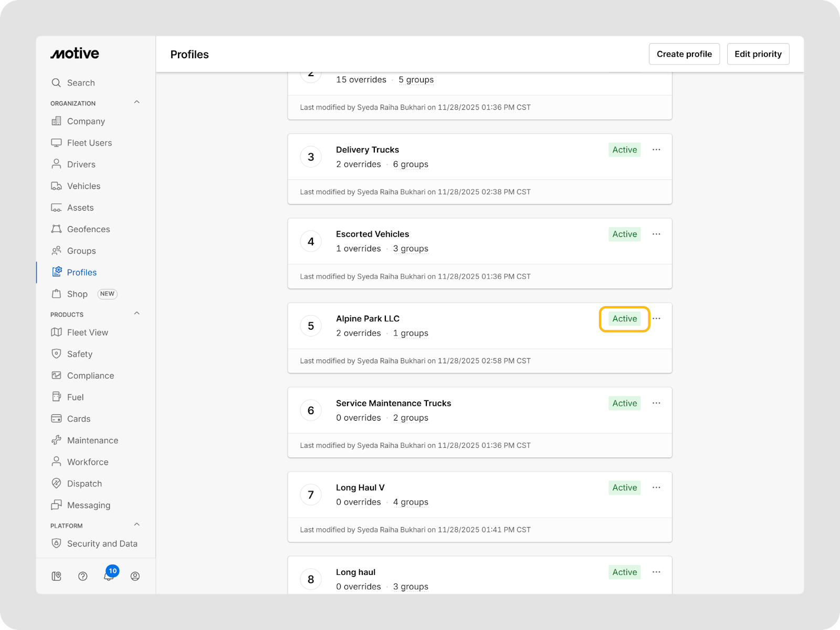Image resolution: width=840 pixels, height=630 pixels.
Task: Open Geofences from the sidebar
Action: coord(88,229)
